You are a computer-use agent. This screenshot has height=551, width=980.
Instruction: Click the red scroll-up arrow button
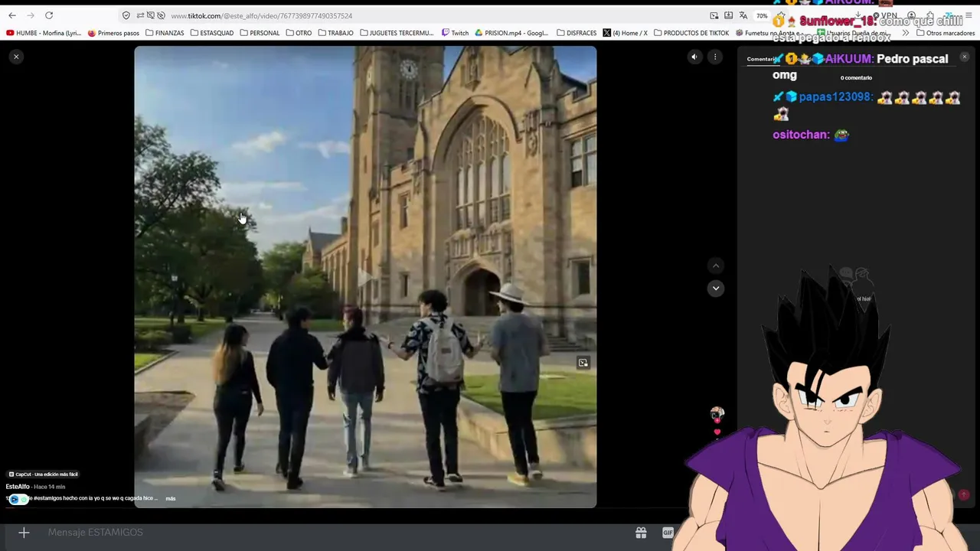tap(964, 495)
